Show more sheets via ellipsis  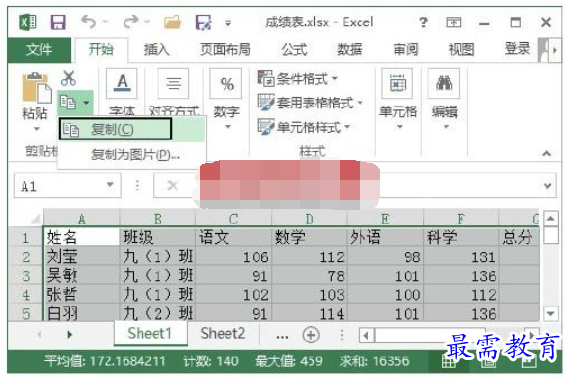coord(282,336)
